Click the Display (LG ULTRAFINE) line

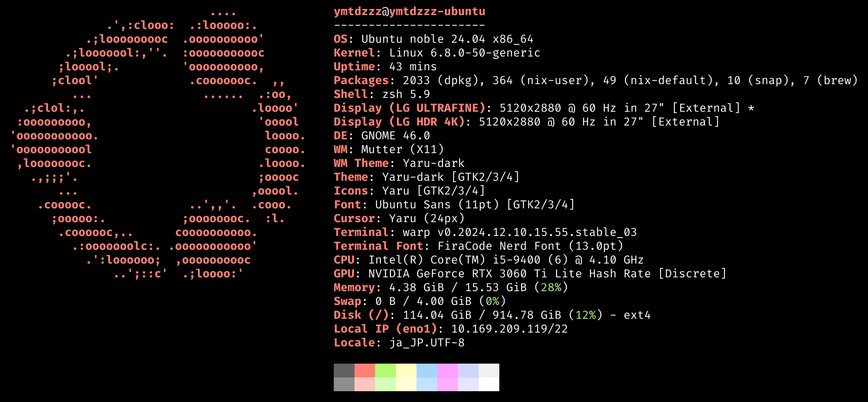tap(544, 108)
